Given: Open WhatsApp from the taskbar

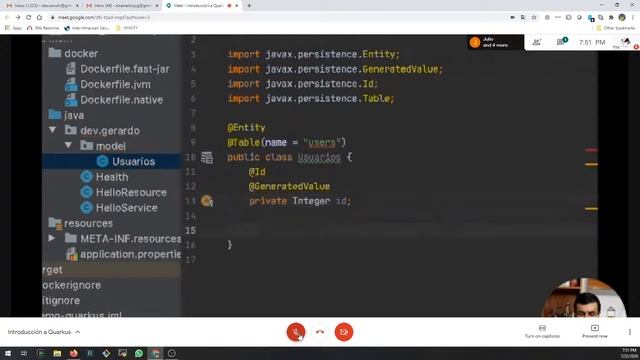Looking at the screenshot, I should coord(139,353).
